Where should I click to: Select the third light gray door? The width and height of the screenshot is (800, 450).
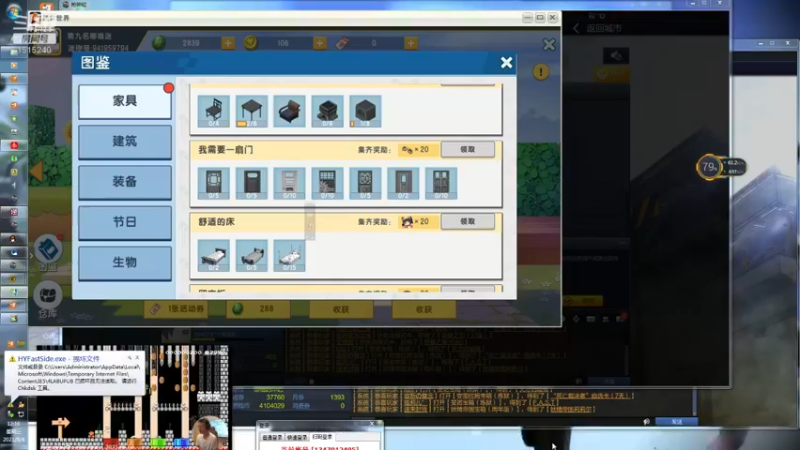pyautogui.click(x=289, y=183)
